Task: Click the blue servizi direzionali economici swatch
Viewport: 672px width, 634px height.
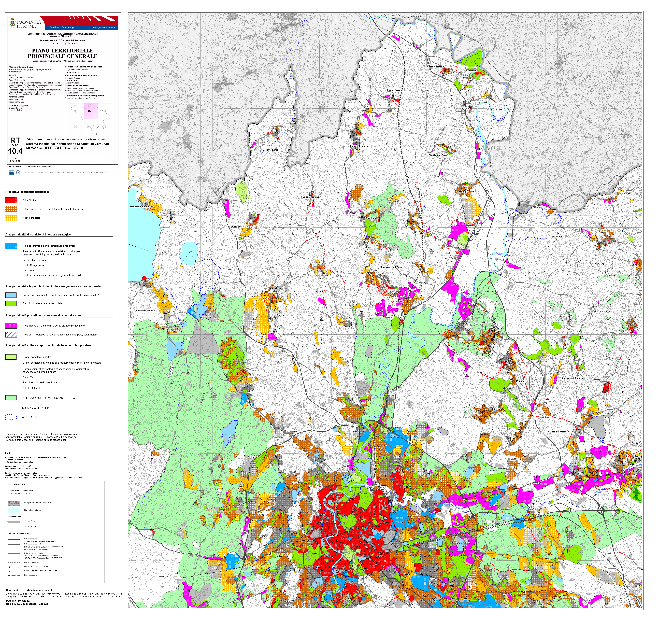Action: (11, 246)
